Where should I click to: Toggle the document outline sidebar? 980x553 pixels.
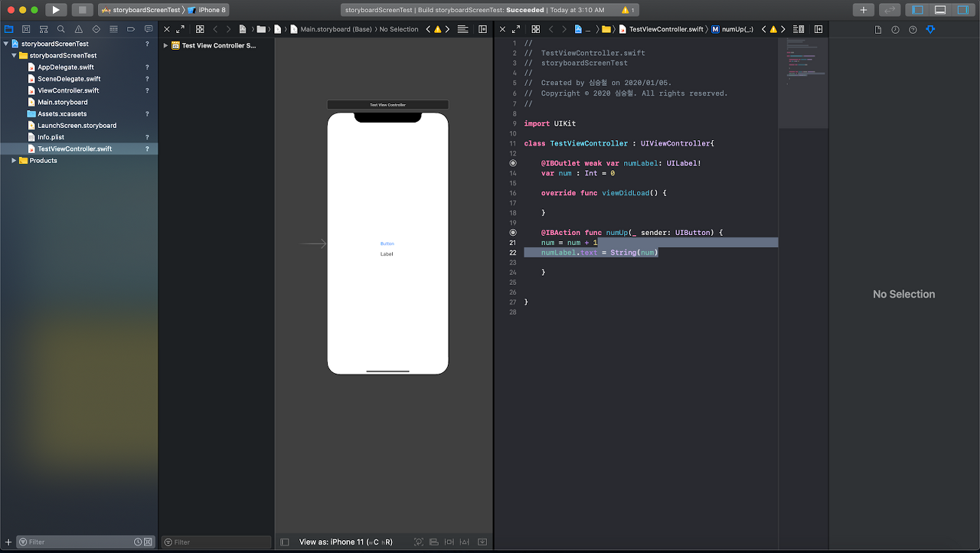pyautogui.click(x=285, y=542)
